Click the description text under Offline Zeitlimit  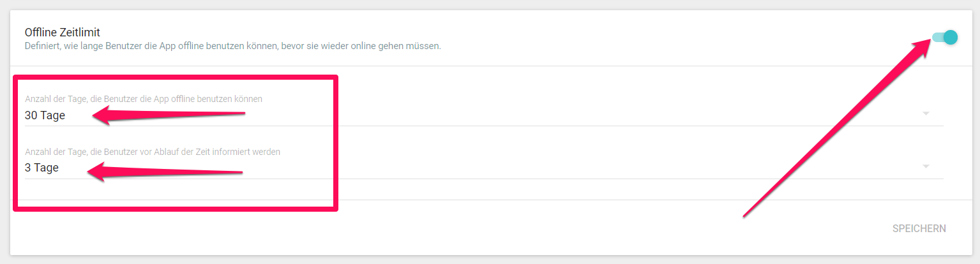coord(232,47)
